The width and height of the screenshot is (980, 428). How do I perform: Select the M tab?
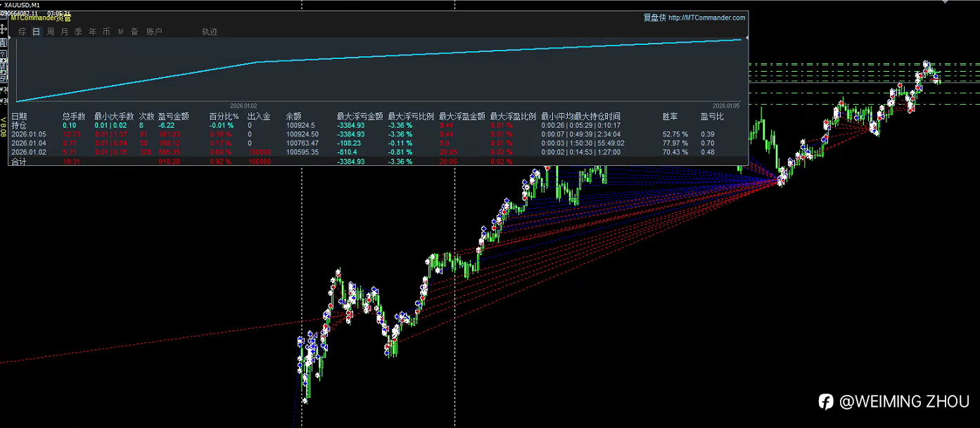click(120, 32)
